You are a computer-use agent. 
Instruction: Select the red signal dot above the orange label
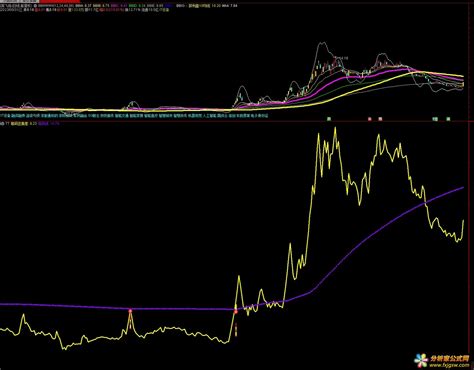pos(236,312)
